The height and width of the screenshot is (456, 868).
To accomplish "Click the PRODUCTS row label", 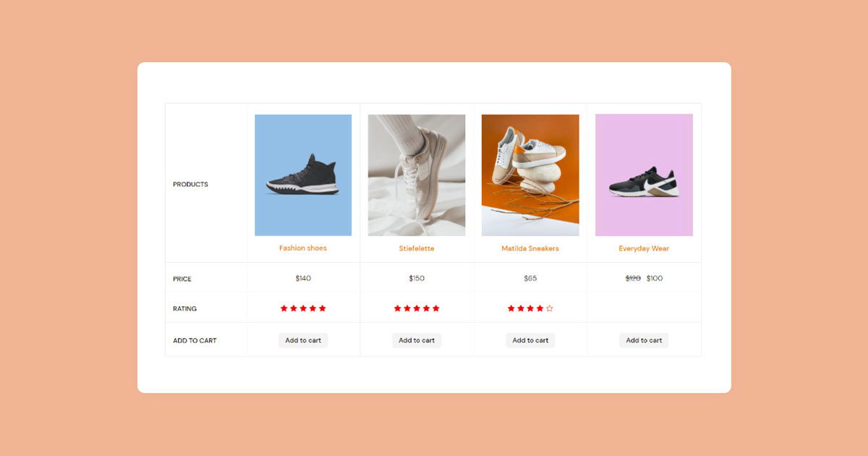I will pyautogui.click(x=190, y=185).
